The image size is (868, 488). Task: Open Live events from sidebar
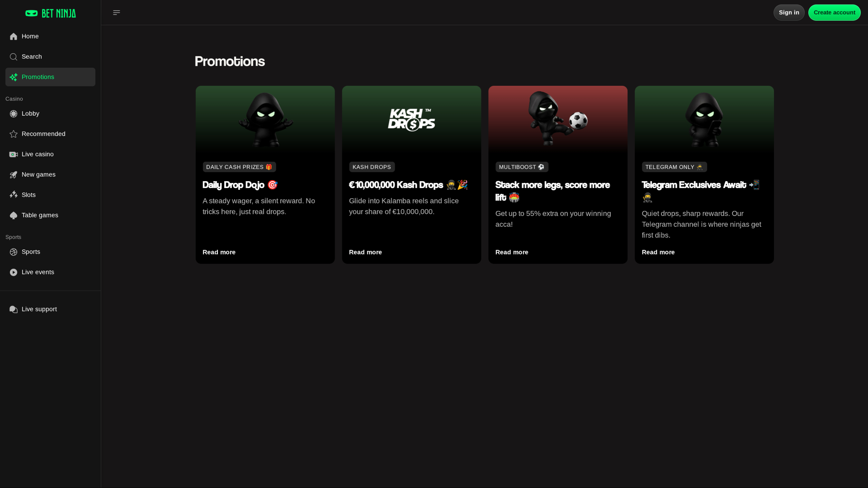[38, 272]
